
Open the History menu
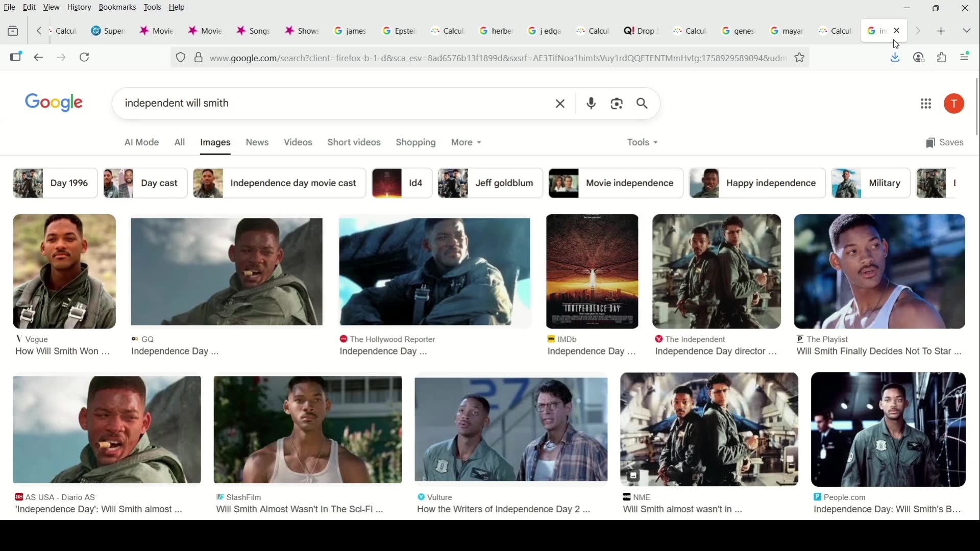tap(79, 8)
